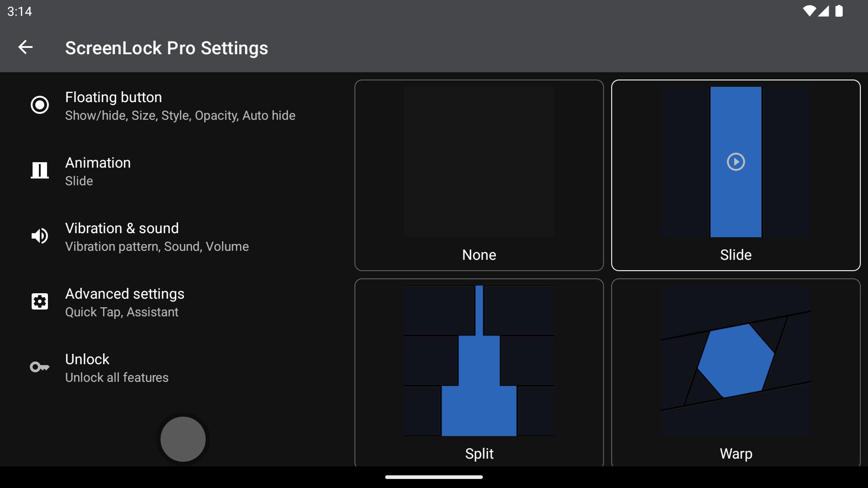Choose the Split animation label

pyautogui.click(x=479, y=453)
